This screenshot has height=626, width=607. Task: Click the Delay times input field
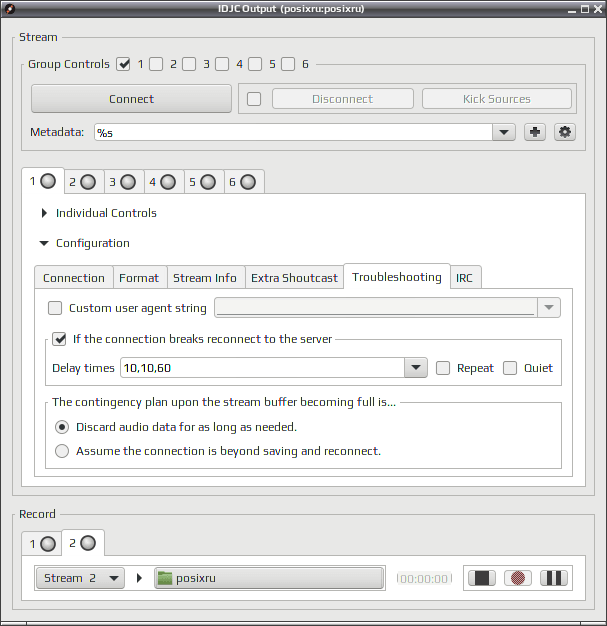(262, 368)
